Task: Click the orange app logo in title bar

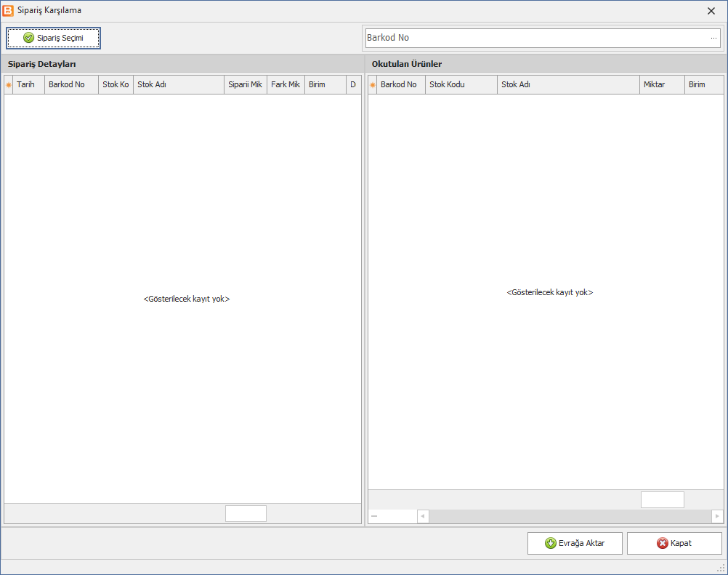Action: coord(9,10)
